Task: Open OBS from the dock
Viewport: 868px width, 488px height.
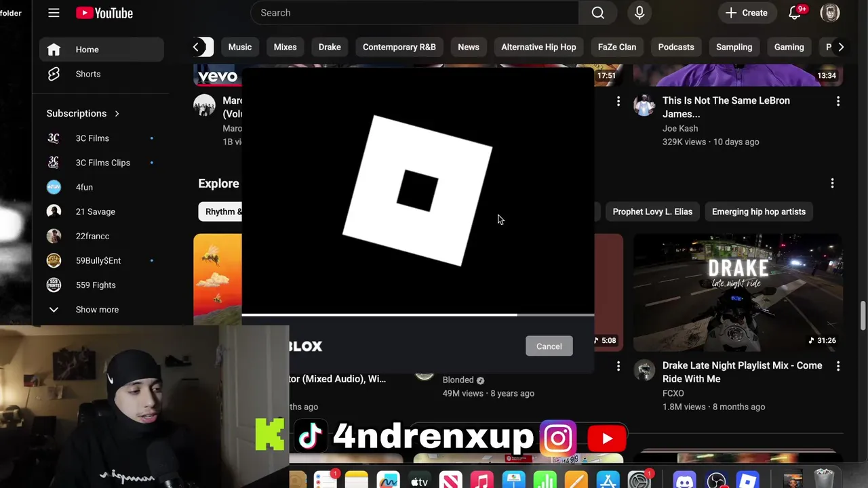Action: [x=717, y=481]
